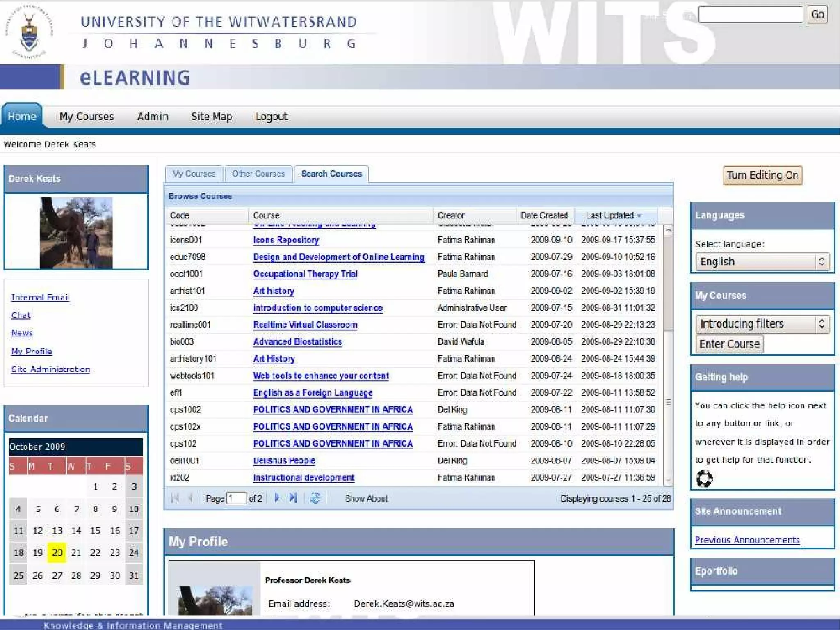Open Occupational Therapy Trial course
Image resolution: width=840 pixels, height=630 pixels.
(305, 274)
